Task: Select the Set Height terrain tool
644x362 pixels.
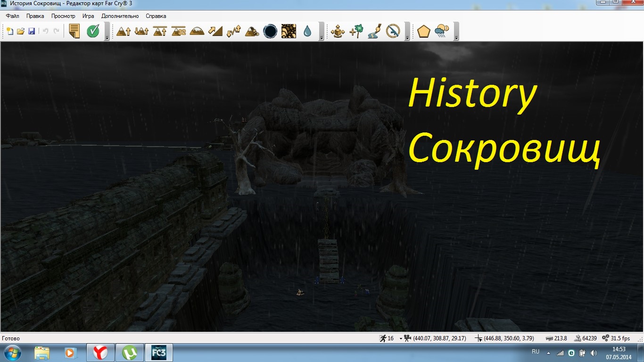Action: [x=160, y=31]
